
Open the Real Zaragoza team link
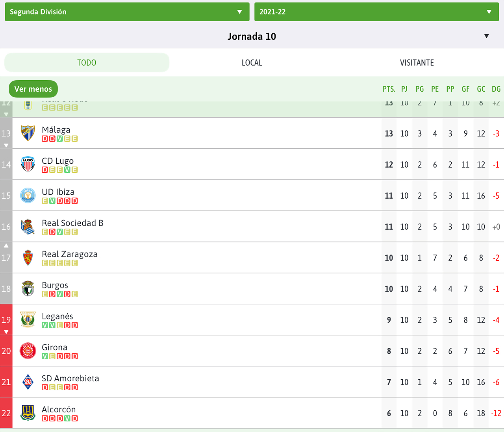tap(70, 254)
